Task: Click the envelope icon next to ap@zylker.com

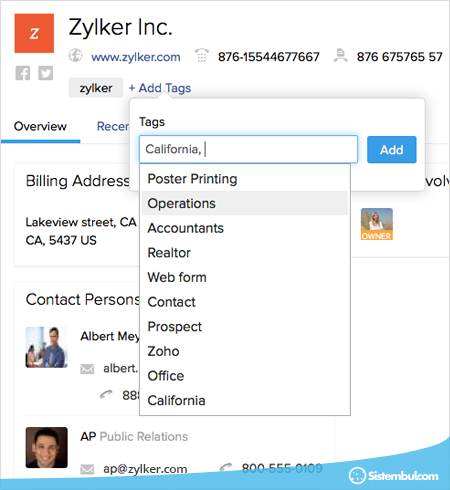Action: coord(87,469)
